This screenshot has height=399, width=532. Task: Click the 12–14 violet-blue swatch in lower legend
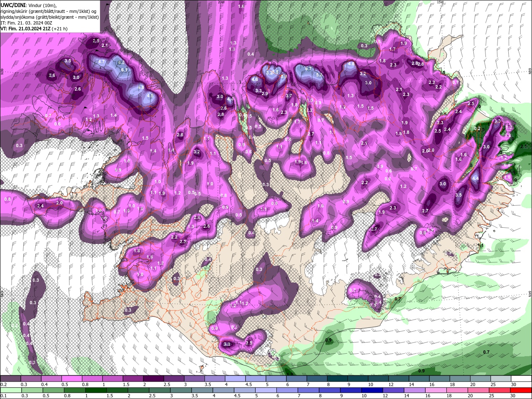pos(394,390)
